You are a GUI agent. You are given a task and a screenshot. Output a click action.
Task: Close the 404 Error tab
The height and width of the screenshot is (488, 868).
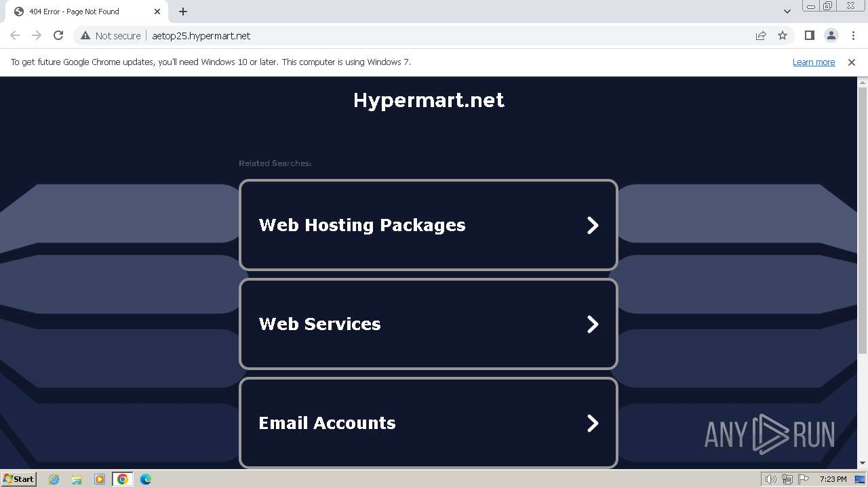point(157,12)
